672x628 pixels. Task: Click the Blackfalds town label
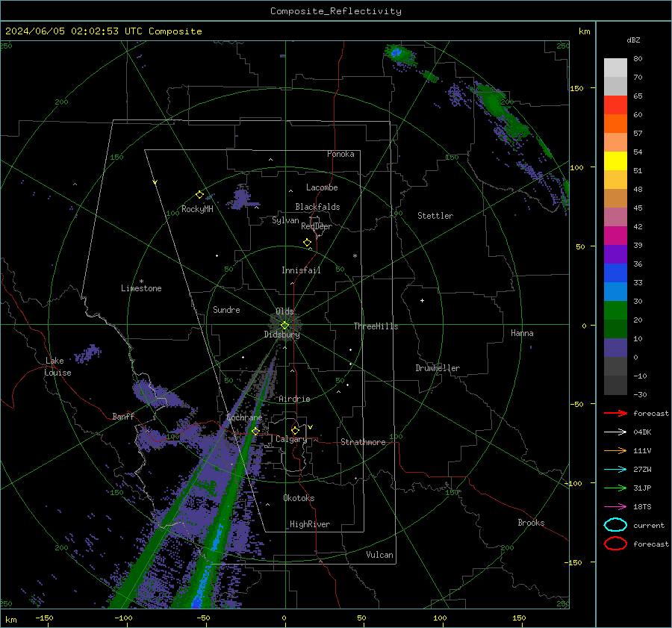click(x=317, y=207)
